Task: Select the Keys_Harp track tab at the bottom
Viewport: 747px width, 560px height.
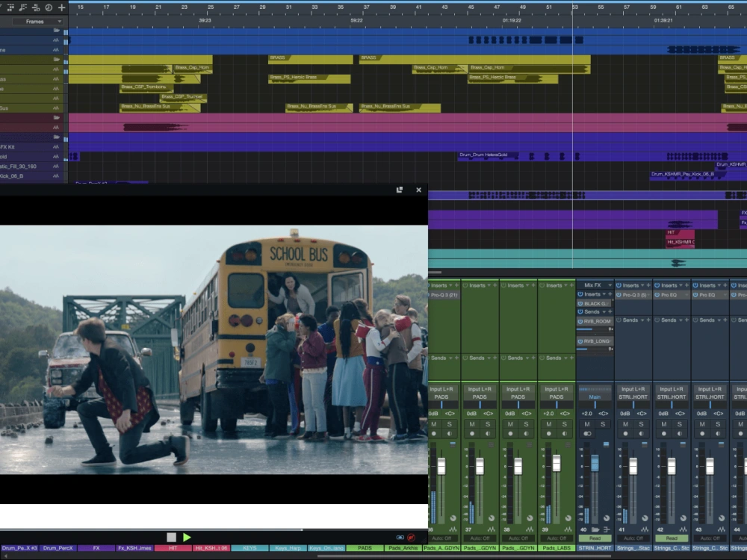Action: click(288, 548)
